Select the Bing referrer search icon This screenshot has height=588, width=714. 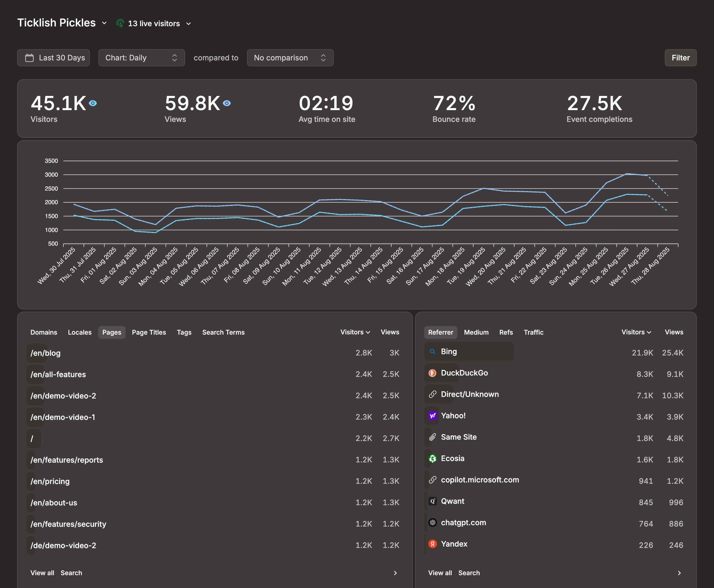coord(433,351)
